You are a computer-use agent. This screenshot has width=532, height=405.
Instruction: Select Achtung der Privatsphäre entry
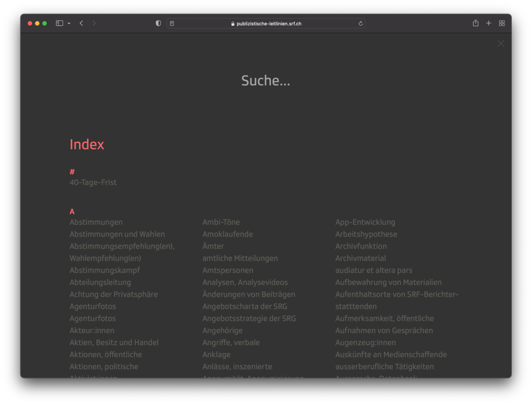tap(113, 295)
